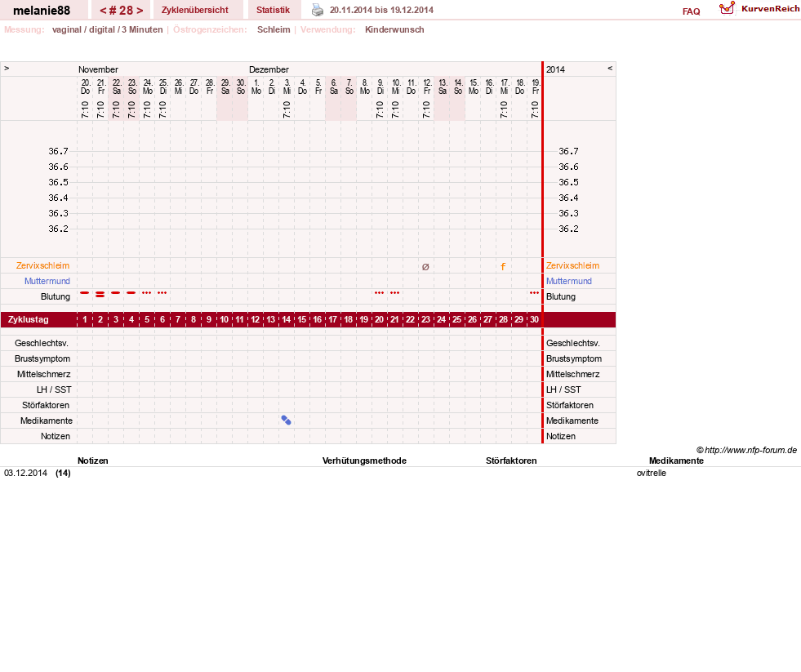Click the left Muttermund row label
Screen dimensions: 801x672
47,281
